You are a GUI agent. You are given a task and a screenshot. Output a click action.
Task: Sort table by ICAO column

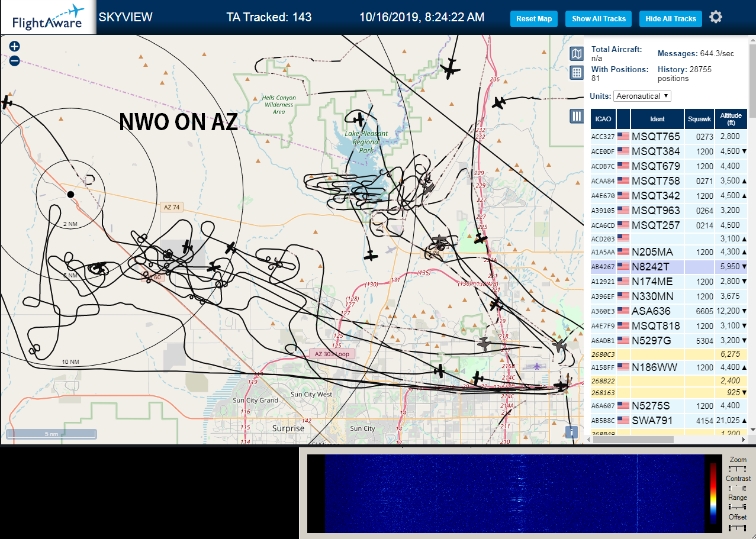click(x=603, y=119)
